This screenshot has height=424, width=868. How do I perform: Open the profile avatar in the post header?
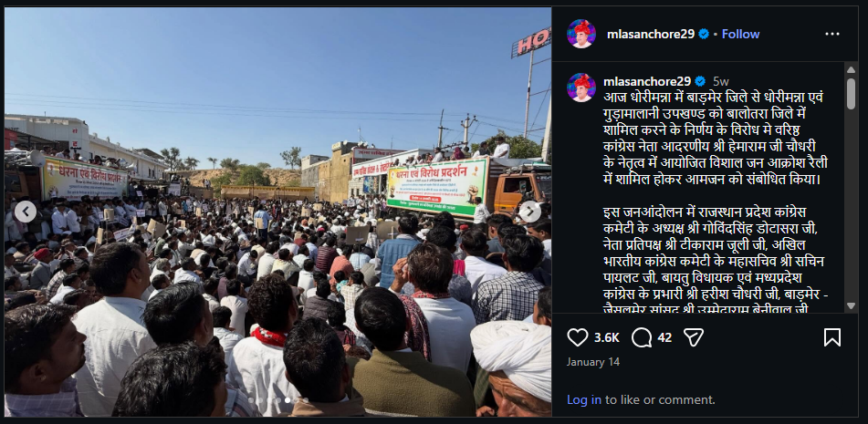tap(581, 34)
